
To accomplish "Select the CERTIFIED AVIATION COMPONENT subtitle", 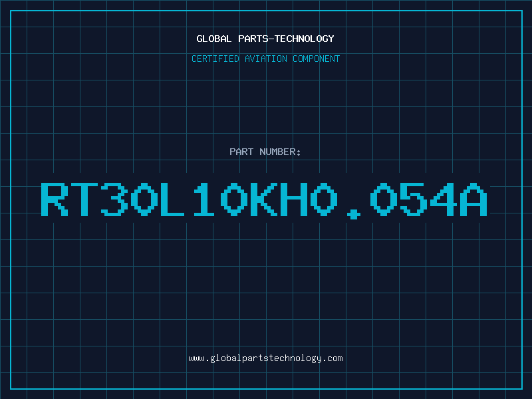I will click(265, 59).
